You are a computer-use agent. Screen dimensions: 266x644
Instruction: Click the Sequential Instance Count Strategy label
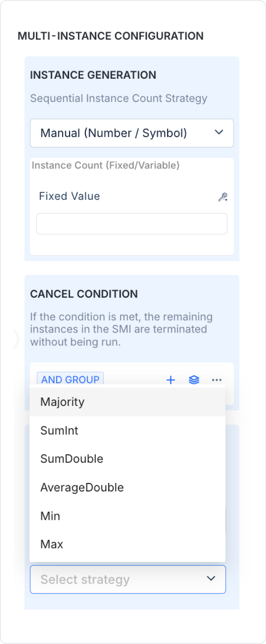click(x=119, y=98)
